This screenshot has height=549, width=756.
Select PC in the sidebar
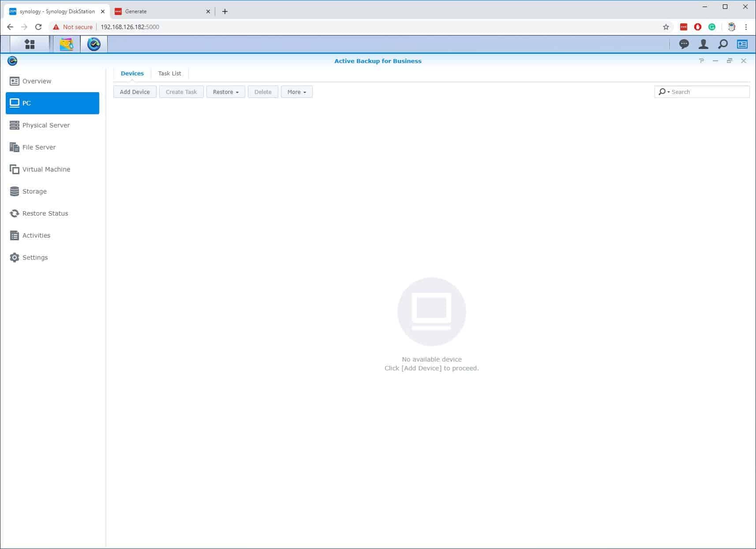point(52,103)
